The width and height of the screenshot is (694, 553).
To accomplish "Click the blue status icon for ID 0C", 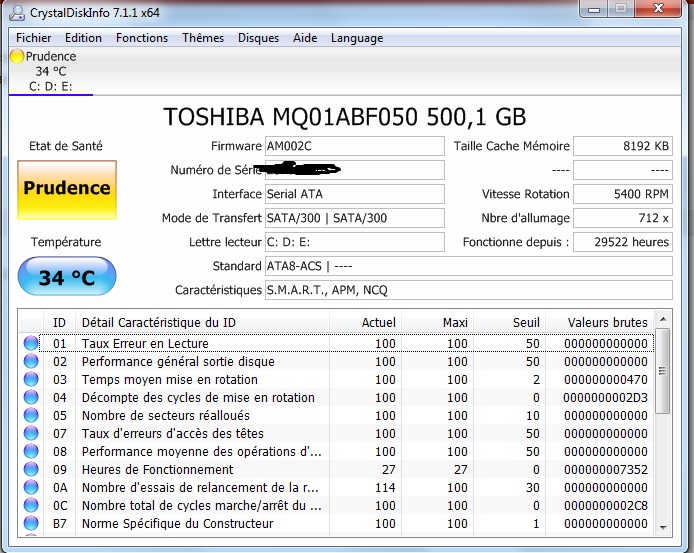I will click(x=31, y=505).
